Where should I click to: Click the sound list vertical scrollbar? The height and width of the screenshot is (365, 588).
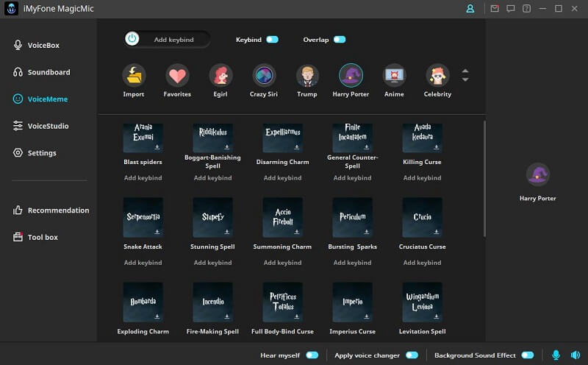point(484,178)
